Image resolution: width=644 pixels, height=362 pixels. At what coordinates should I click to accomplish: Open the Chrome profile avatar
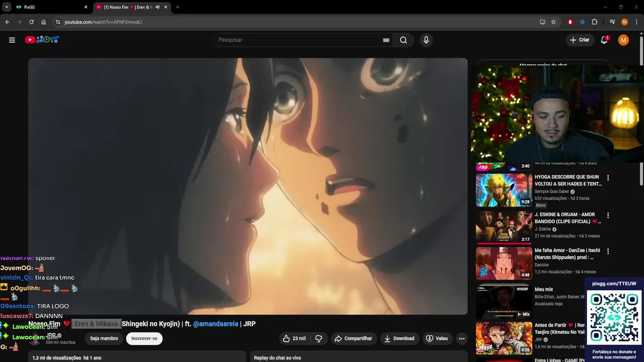(x=624, y=22)
